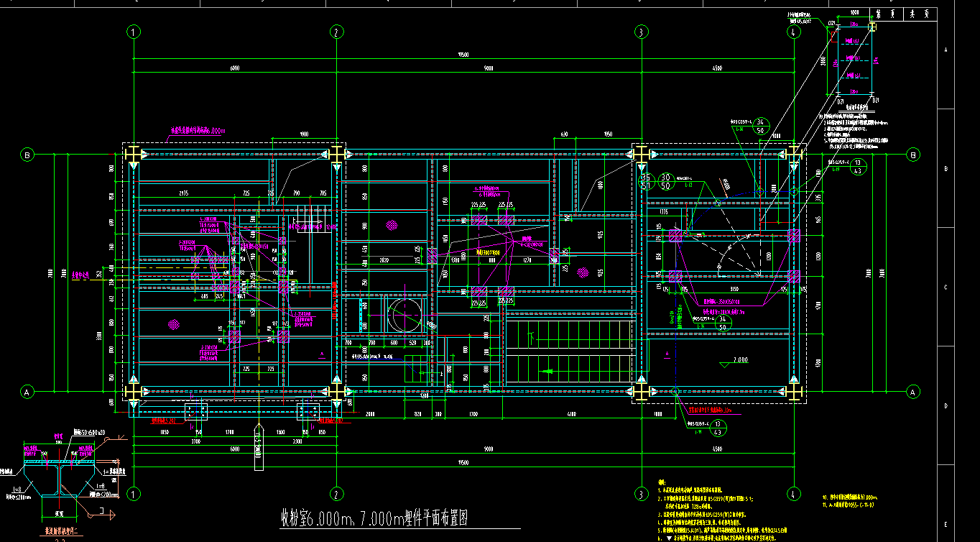Viewport: 980px width, 542px height.
Task: Select the column at intersection B-1
Action: (133, 155)
